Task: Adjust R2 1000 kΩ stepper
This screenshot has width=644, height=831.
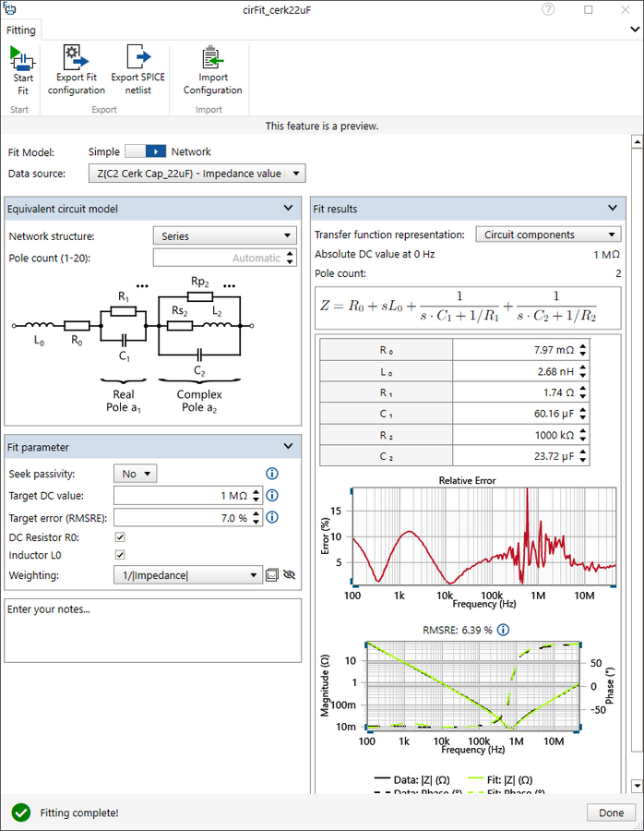Action: pyautogui.click(x=583, y=435)
